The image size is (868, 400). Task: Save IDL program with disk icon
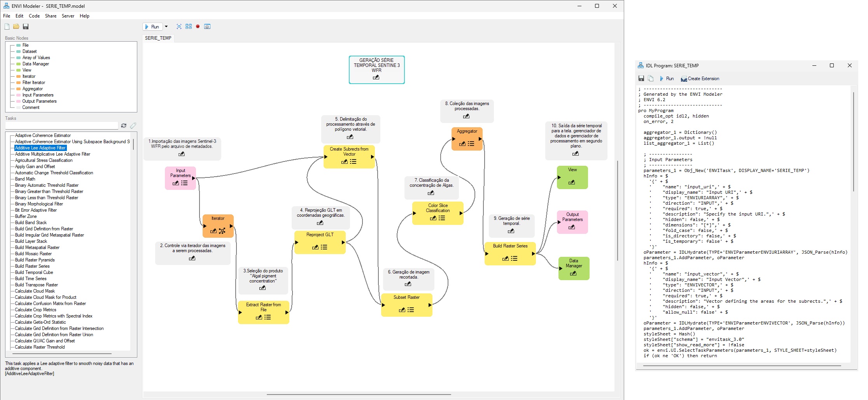641,79
